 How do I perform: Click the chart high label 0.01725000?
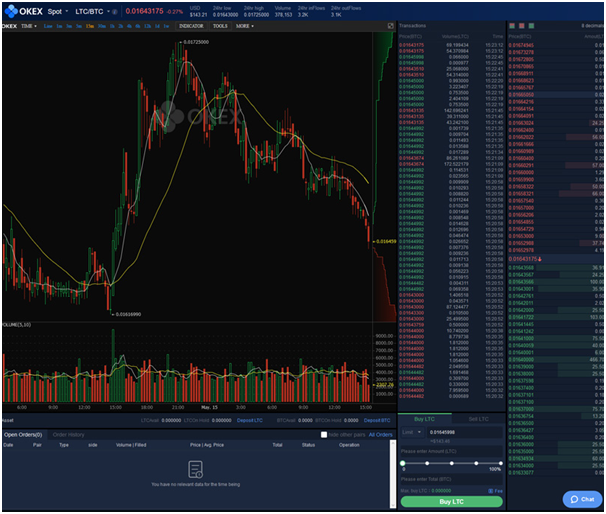click(x=196, y=42)
